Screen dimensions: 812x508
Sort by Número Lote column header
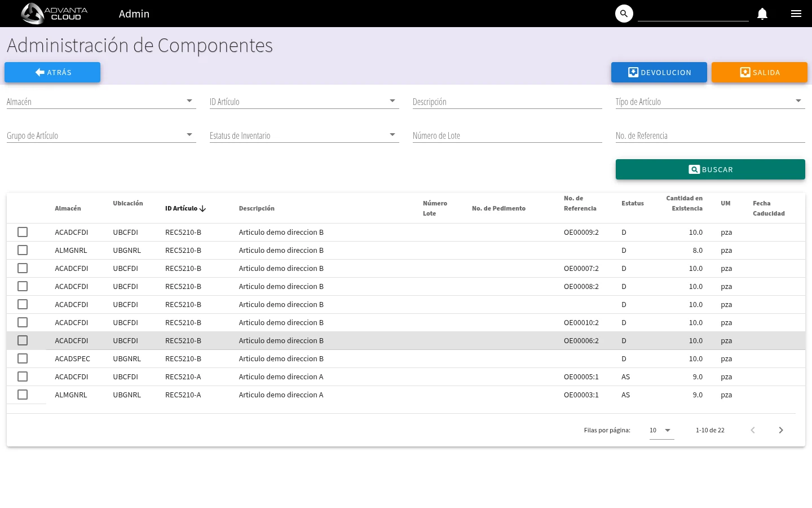[435, 208]
